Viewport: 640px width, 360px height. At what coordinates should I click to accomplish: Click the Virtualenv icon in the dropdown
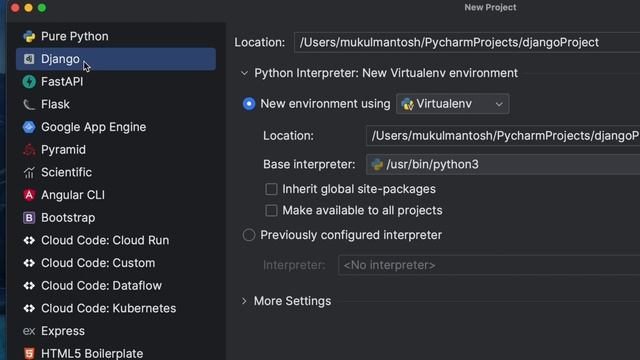(407, 104)
